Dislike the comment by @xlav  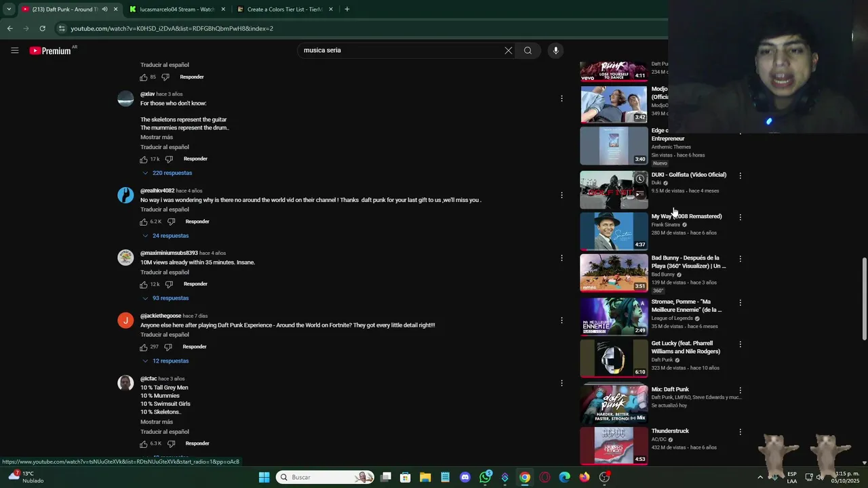point(169,159)
